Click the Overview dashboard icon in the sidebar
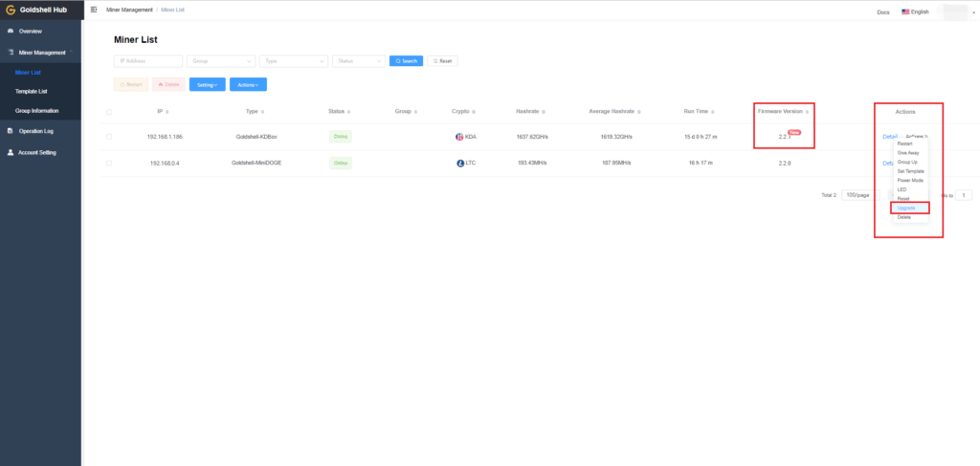980x466 pixels. coord(11,32)
